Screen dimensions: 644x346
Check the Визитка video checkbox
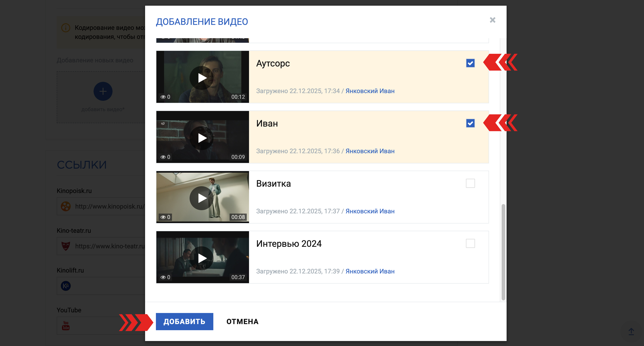click(470, 183)
